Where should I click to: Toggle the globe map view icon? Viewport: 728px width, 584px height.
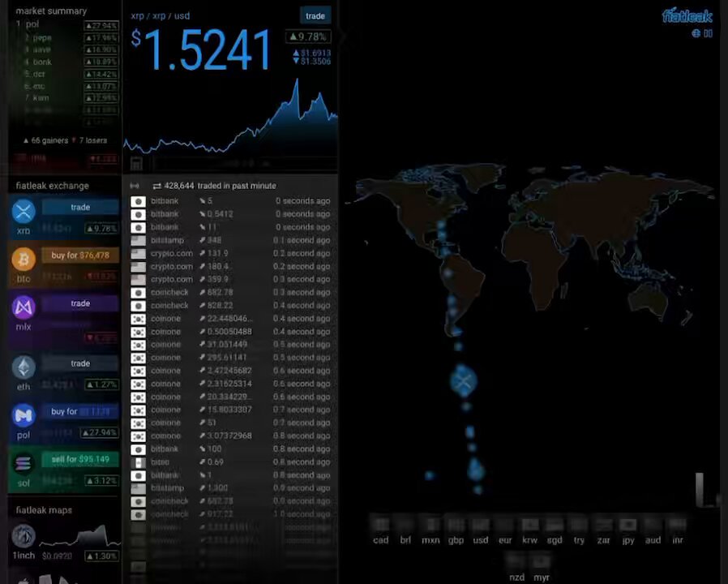pos(696,33)
